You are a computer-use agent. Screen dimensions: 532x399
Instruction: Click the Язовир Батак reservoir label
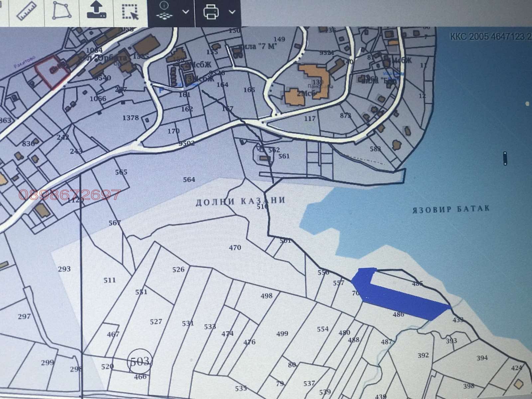coord(451,209)
